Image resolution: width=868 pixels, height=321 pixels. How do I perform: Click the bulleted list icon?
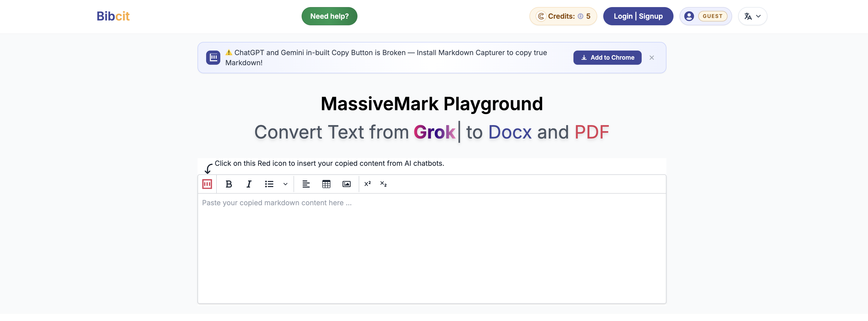coord(269,184)
